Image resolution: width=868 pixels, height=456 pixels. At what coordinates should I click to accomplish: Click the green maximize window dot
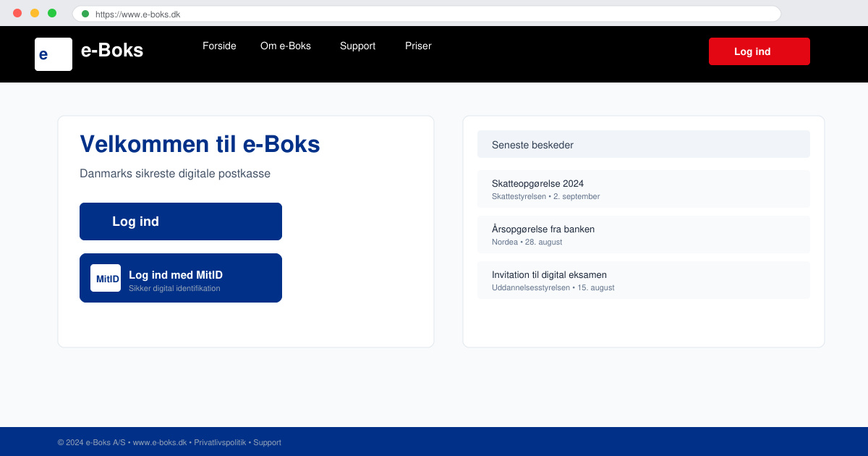(52, 13)
